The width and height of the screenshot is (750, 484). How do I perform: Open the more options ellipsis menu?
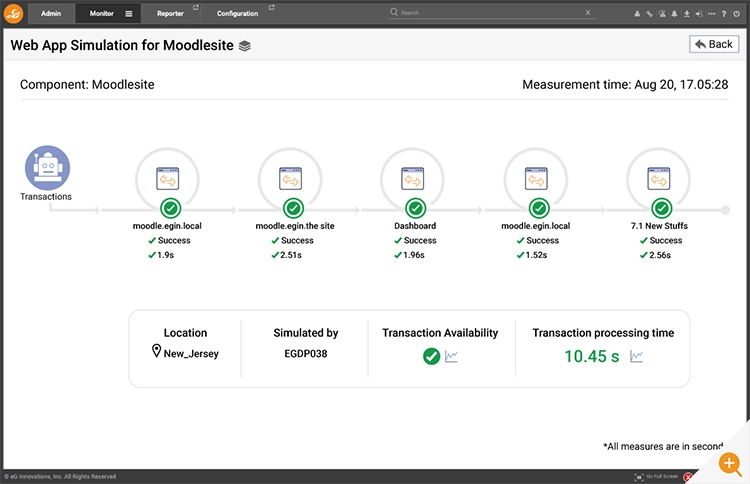coord(712,14)
